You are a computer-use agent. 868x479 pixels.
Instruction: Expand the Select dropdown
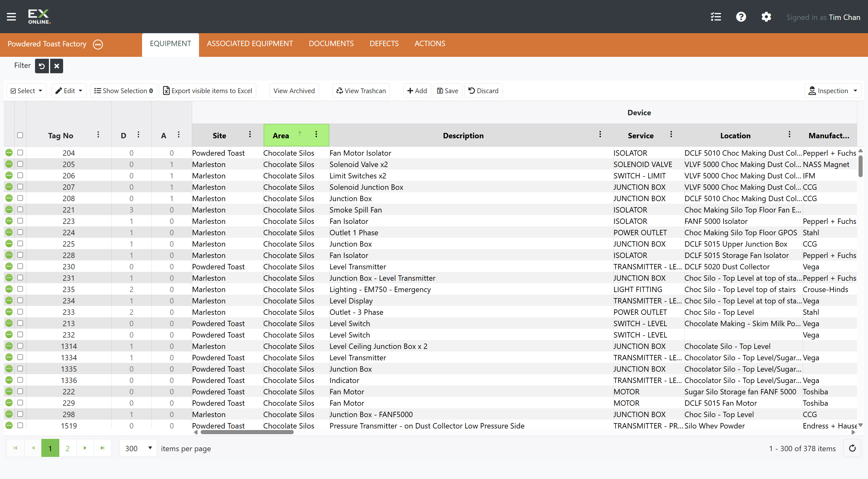pyautogui.click(x=27, y=91)
